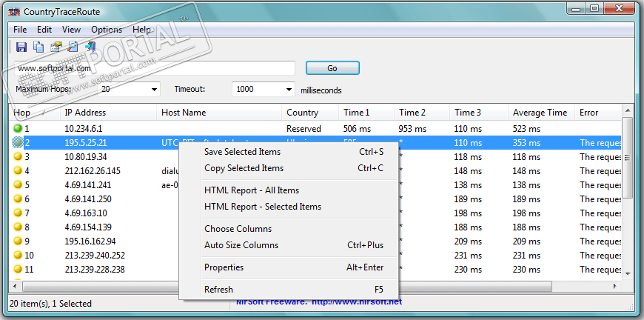644x320 pixels.
Task: Click the vertical scrollbar up arrow
Action: click(x=628, y=110)
